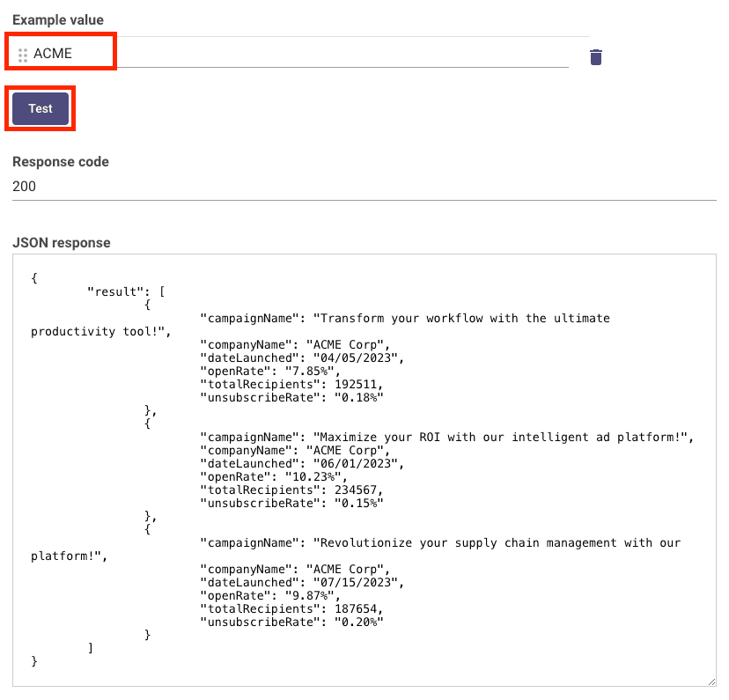Image resolution: width=729 pixels, height=700 pixels.
Task: Click the dateLaunched "04/05/2023" line
Action: 302,357
